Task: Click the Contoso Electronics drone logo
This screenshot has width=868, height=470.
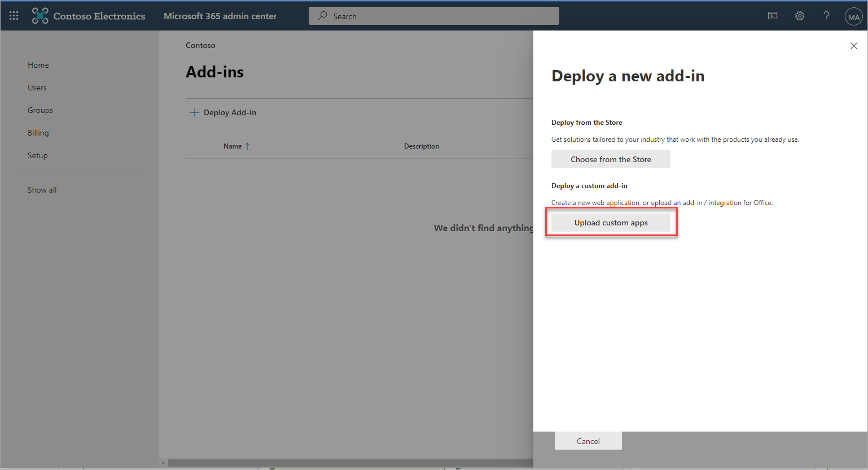Action: point(40,16)
